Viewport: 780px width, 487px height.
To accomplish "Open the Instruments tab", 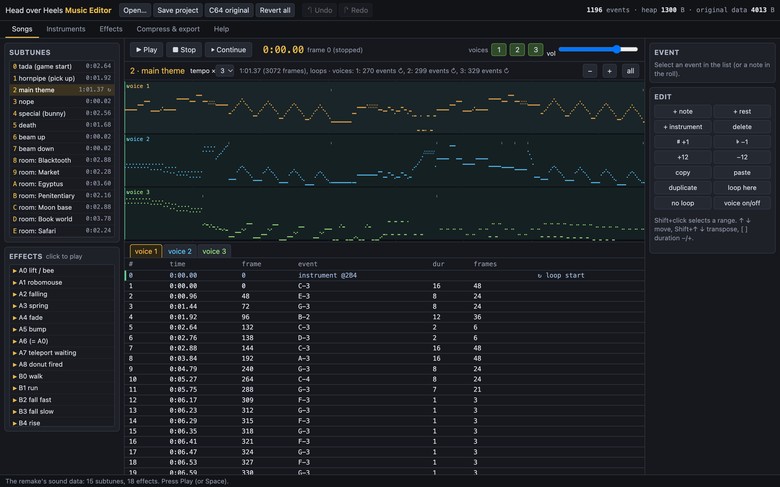I will coord(66,29).
